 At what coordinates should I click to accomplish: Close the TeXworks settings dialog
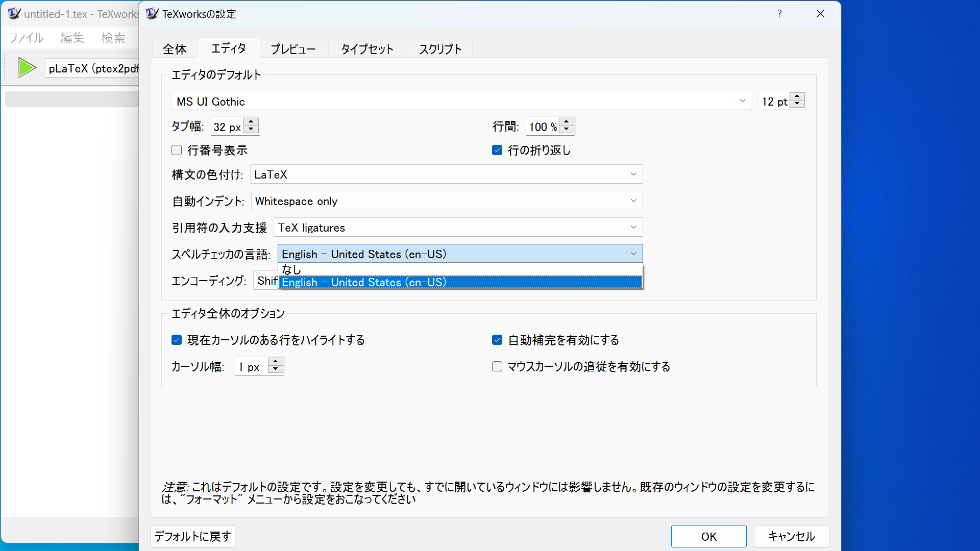[820, 14]
